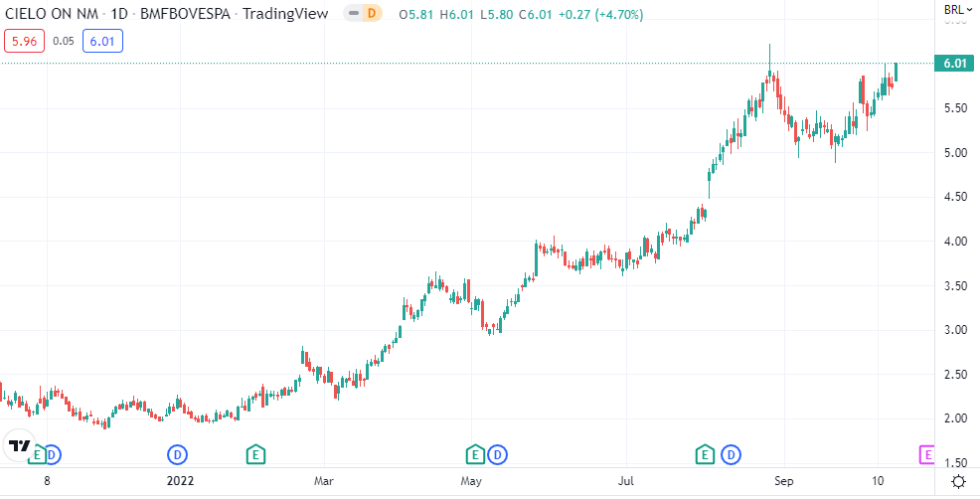Click the 2022 time axis label

(x=180, y=481)
